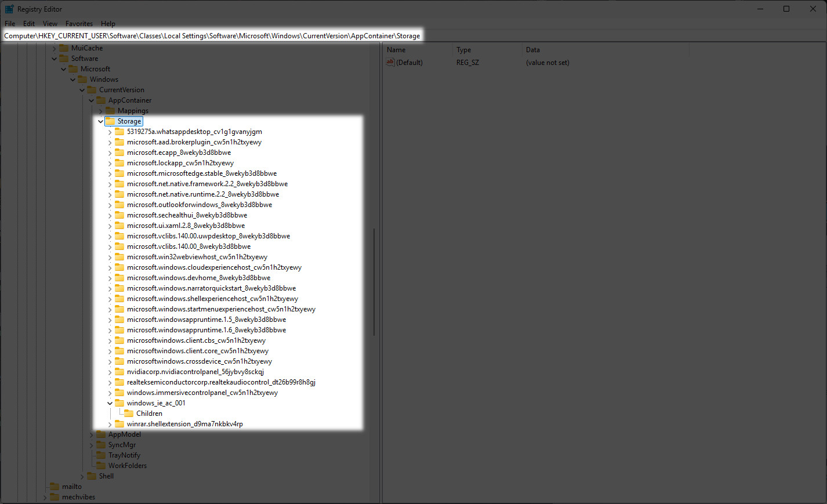Click folder icon of Children key
Screen dimensions: 827x504
129,414
